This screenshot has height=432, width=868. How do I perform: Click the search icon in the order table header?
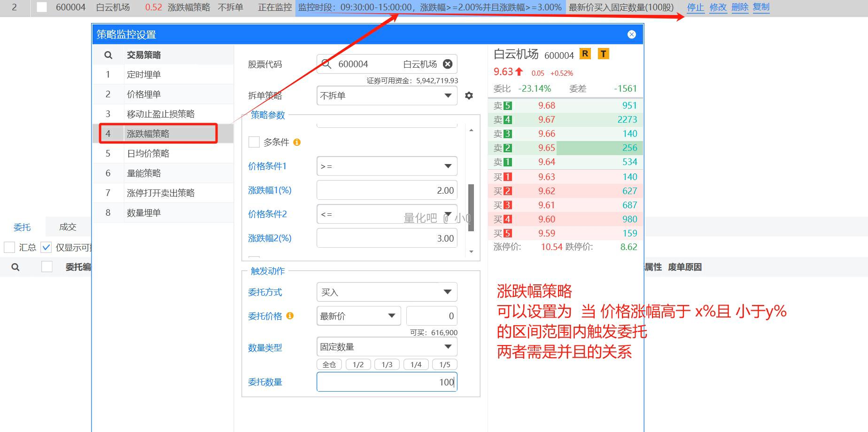point(15,267)
